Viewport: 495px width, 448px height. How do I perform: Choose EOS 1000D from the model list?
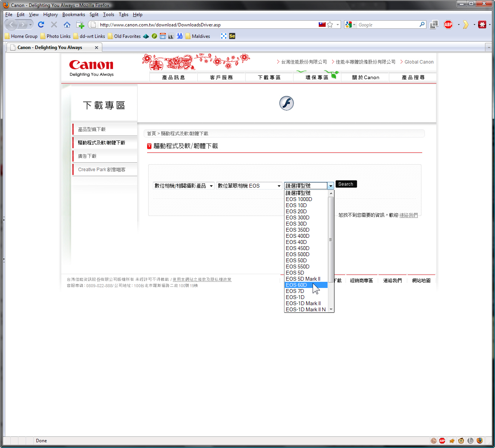coord(306,199)
